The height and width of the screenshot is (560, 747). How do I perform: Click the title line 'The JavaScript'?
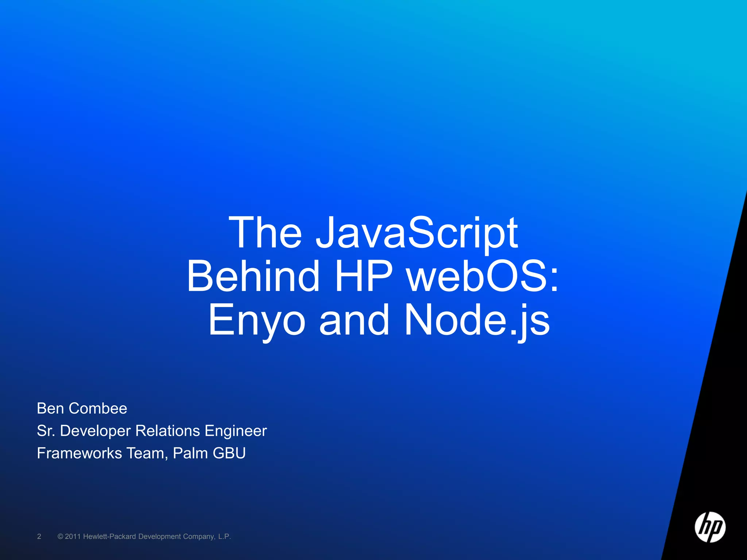click(373, 233)
